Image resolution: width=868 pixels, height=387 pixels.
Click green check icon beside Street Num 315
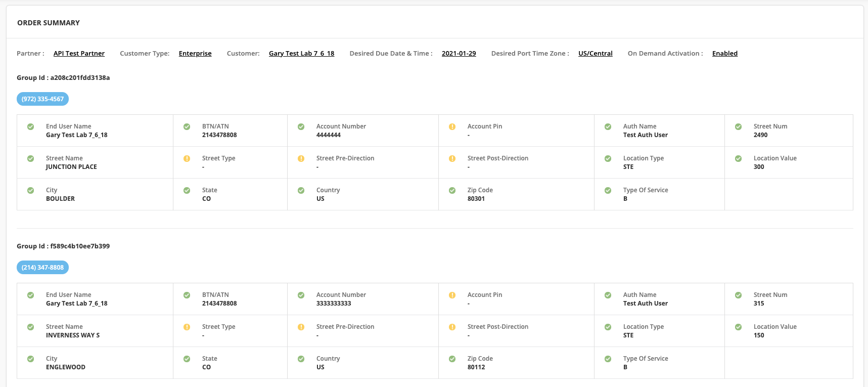[738, 295]
